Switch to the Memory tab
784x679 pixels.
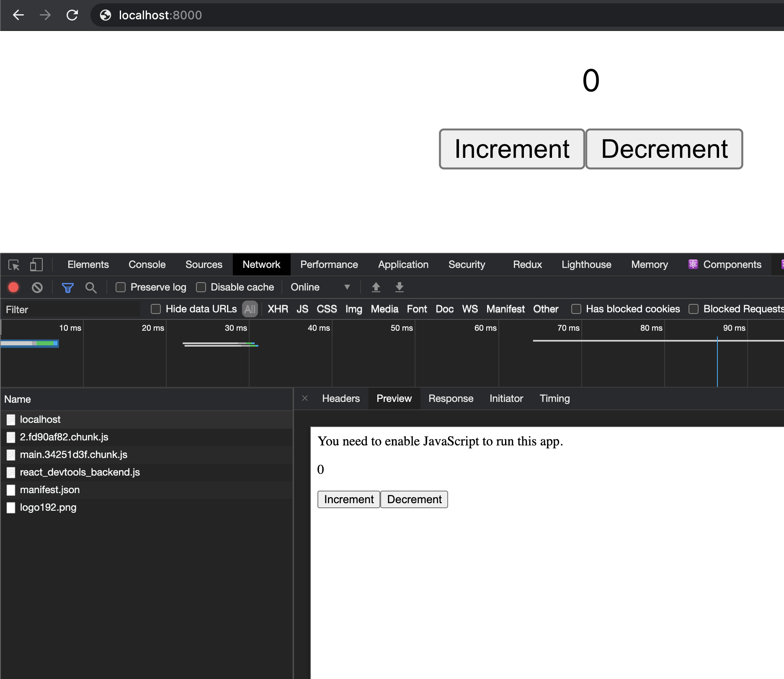[x=650, y=265]
